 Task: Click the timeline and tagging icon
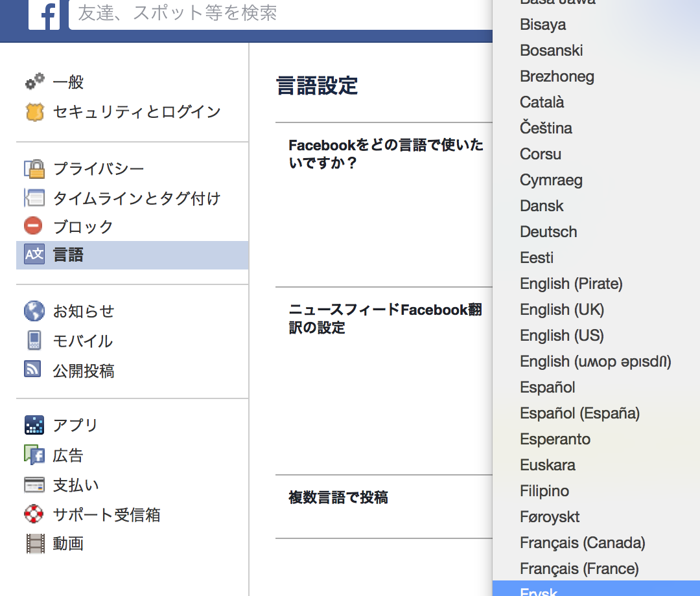[x=34, y=198]
